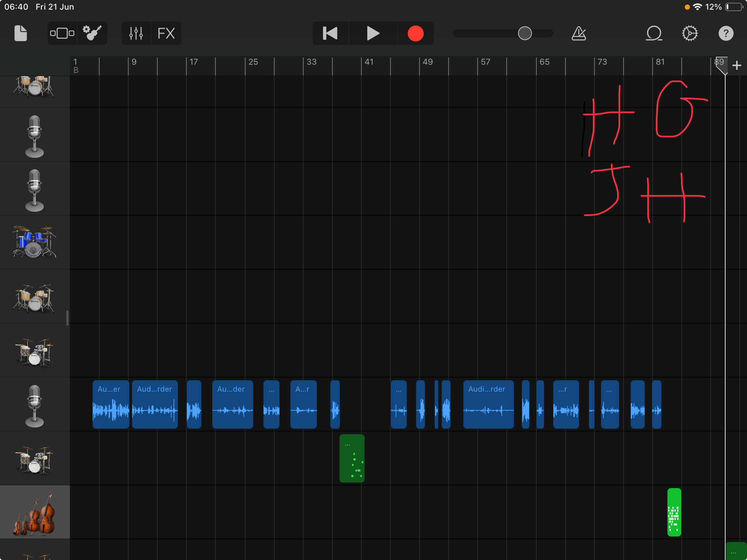The image size is (747, 560).
Task: Select the 'Aud...rder' audio region
Action: tap(155, 404)
